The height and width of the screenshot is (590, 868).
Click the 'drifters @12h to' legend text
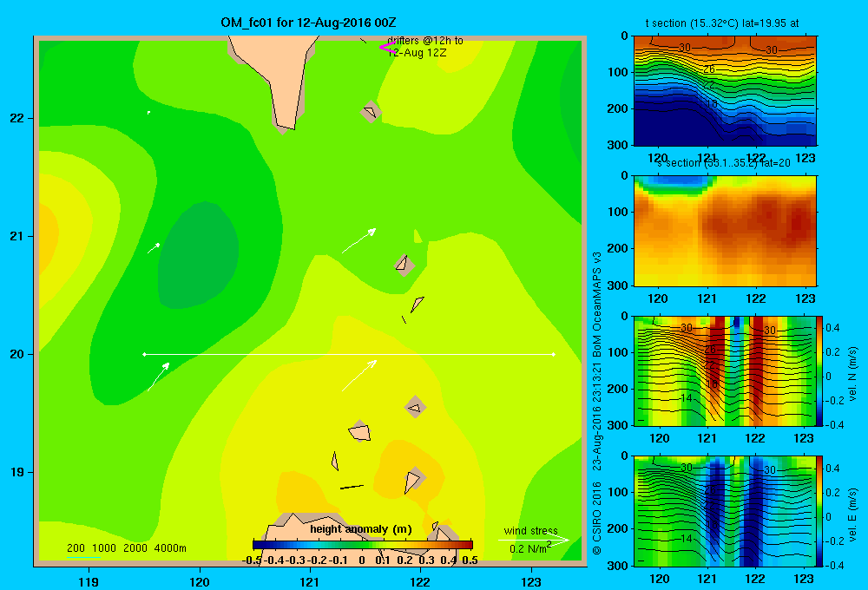[425, 41]
